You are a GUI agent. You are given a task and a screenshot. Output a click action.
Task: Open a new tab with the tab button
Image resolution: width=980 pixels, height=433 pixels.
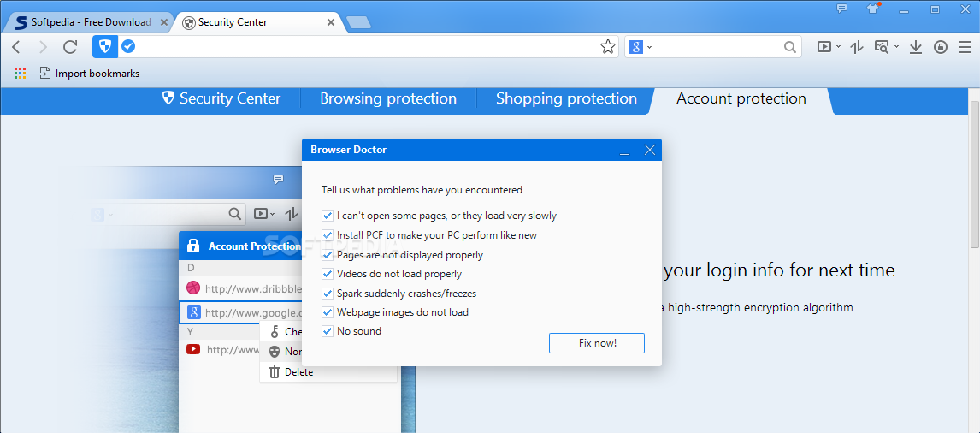[x=359, y=22]
